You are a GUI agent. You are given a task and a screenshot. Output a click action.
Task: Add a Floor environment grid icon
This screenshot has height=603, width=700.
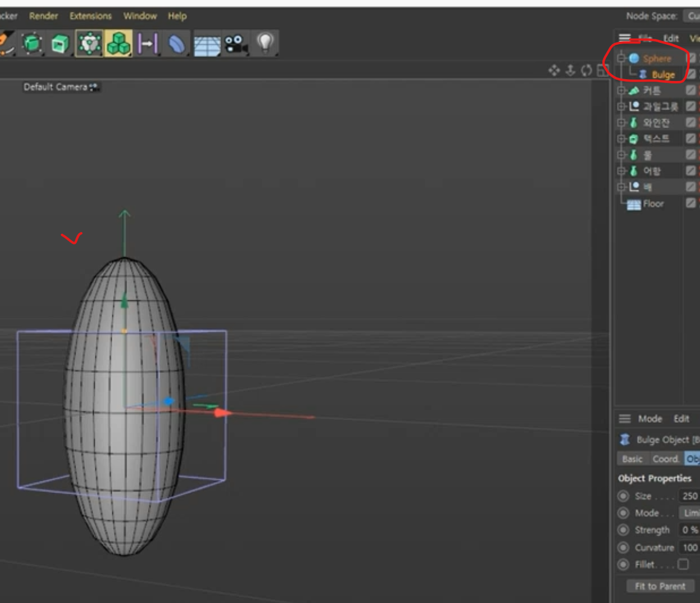coord(207,44)
